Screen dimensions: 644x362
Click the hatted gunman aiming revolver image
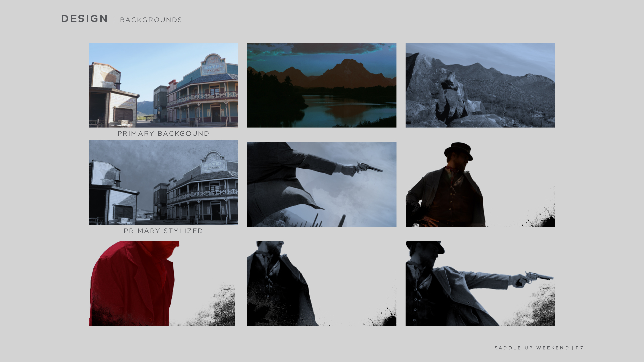[x=480, y=284]
